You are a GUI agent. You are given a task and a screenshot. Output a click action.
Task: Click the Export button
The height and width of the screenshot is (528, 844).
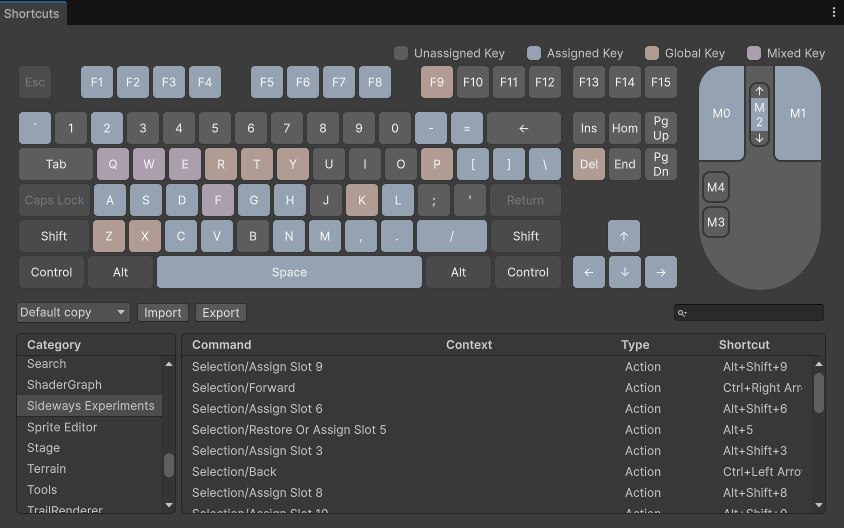(221, 313)
